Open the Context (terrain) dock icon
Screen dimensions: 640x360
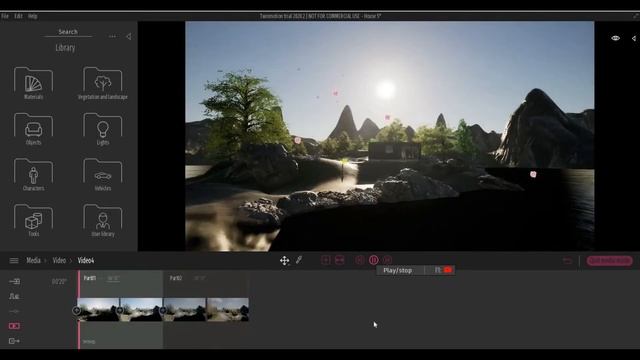coord(14,296)
